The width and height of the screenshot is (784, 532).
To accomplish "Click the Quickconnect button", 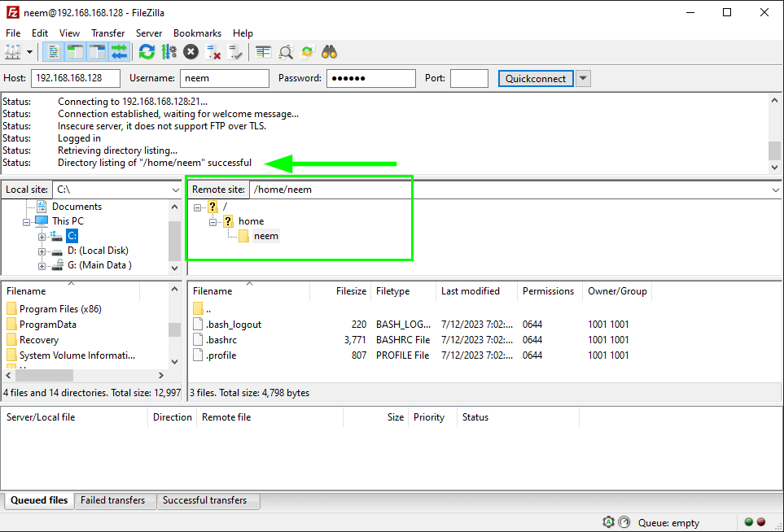I will 536,78.
